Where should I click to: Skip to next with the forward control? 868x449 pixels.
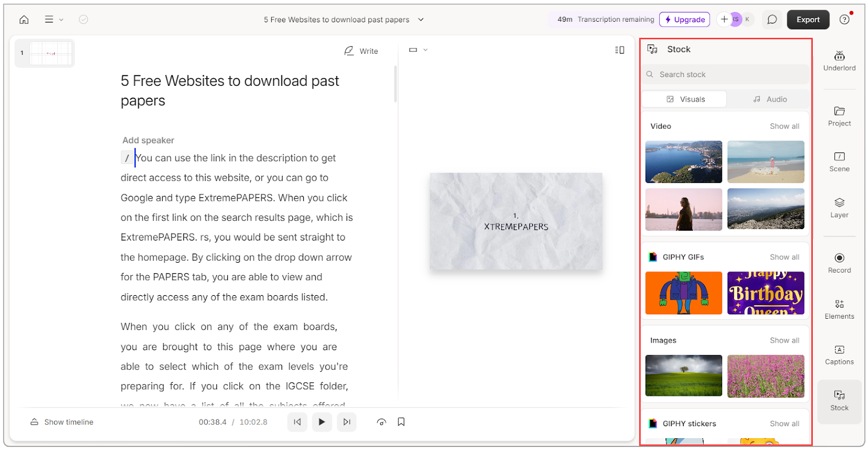pos(347,422)
